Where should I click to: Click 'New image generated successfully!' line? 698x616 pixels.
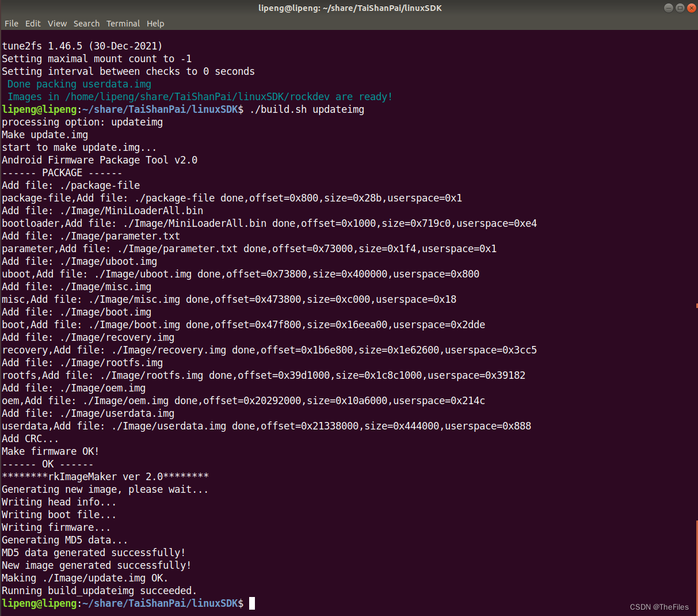pos(97,565)
